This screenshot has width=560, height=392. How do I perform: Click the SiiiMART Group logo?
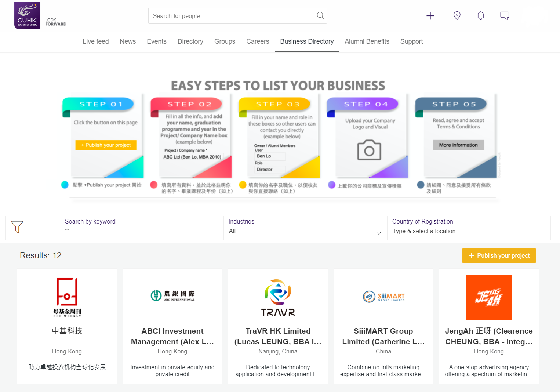click(383, 297)
